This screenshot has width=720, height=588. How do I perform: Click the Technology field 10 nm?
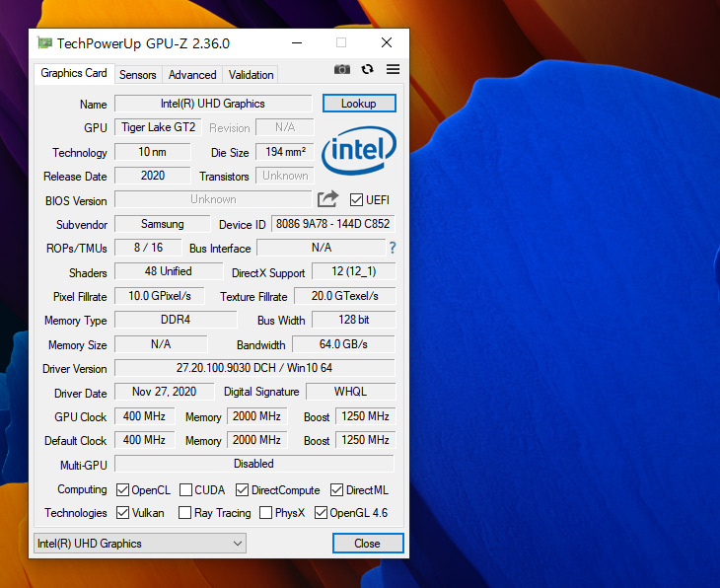(x=153, y=152)
